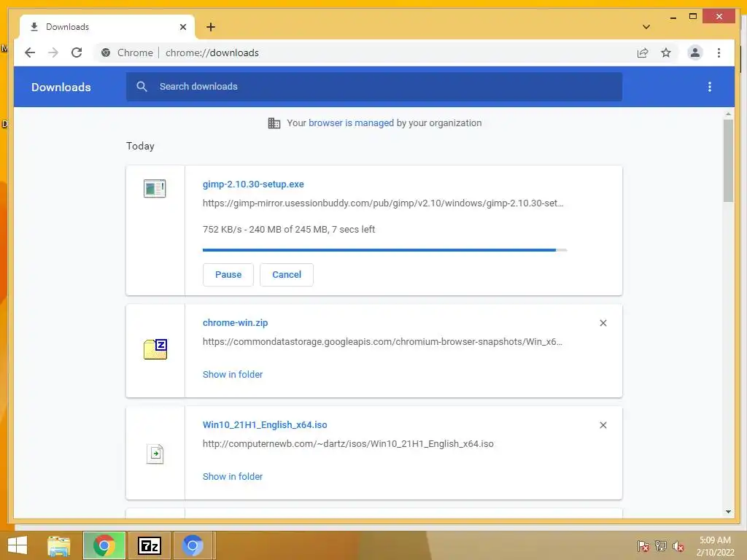Click the 'browser is managed' link
747x560 pixels.
[351, 122]
